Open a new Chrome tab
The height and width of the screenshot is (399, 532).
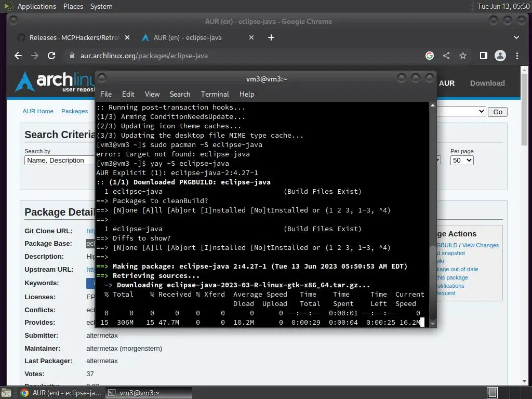[271, 37]
